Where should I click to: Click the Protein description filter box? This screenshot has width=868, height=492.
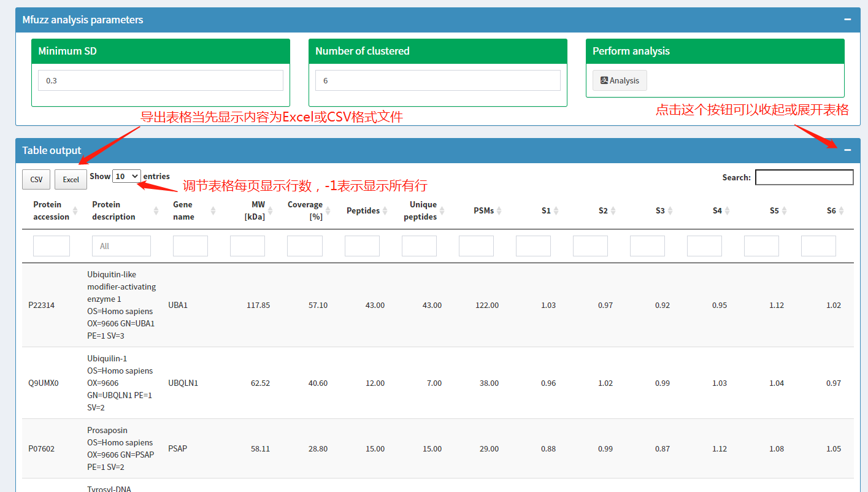121,246
